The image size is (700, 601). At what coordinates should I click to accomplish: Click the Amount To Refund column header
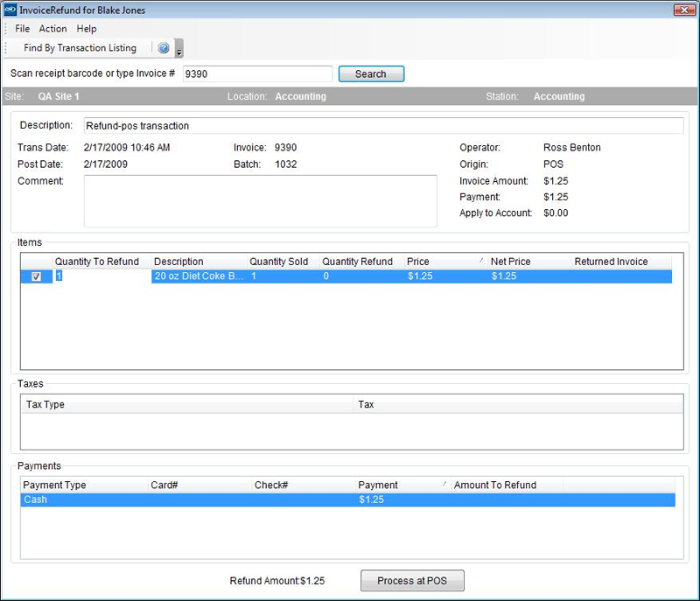(507, 485)
